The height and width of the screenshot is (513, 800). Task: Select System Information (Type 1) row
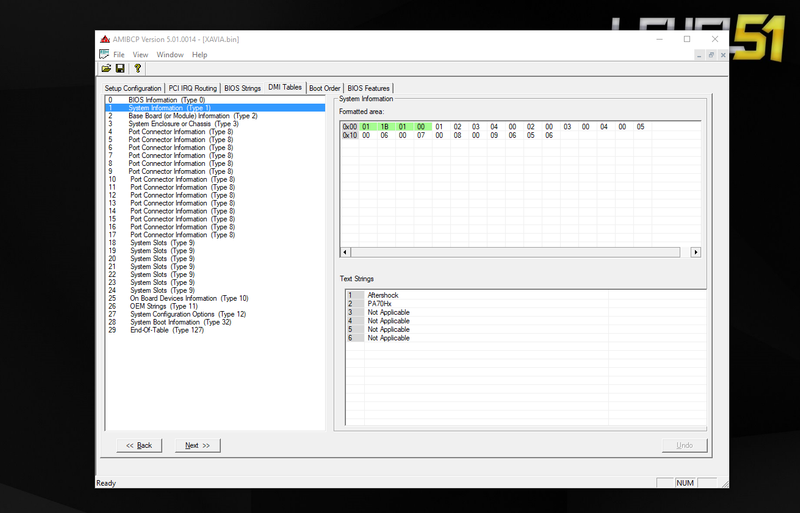(x=215, y=108)
